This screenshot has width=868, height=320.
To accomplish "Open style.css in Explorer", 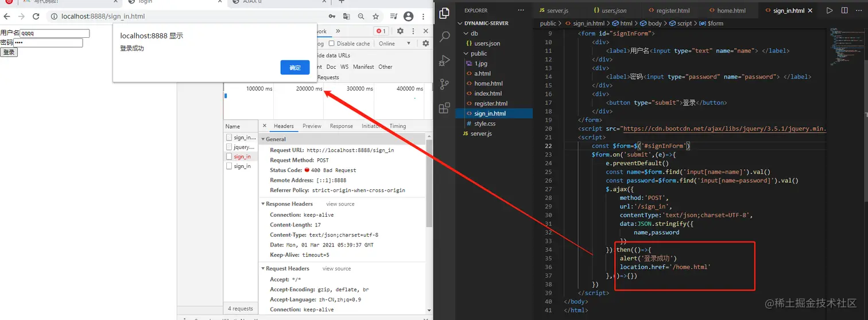I will [x=485, y=123].
